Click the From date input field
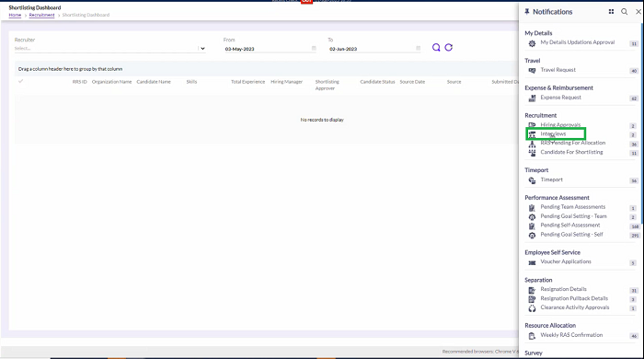Image resolution: width=644 pixels, height=359 pixels. [x=268, y=49]
